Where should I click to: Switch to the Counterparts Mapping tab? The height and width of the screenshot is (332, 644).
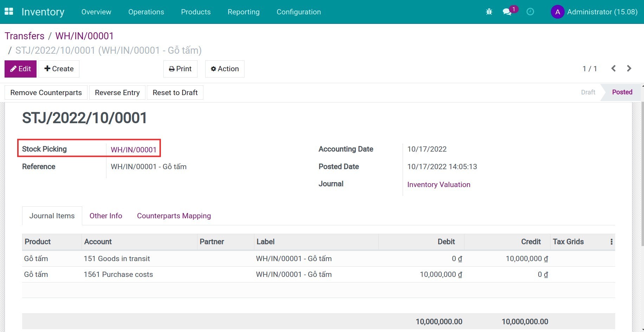point(174,216)
